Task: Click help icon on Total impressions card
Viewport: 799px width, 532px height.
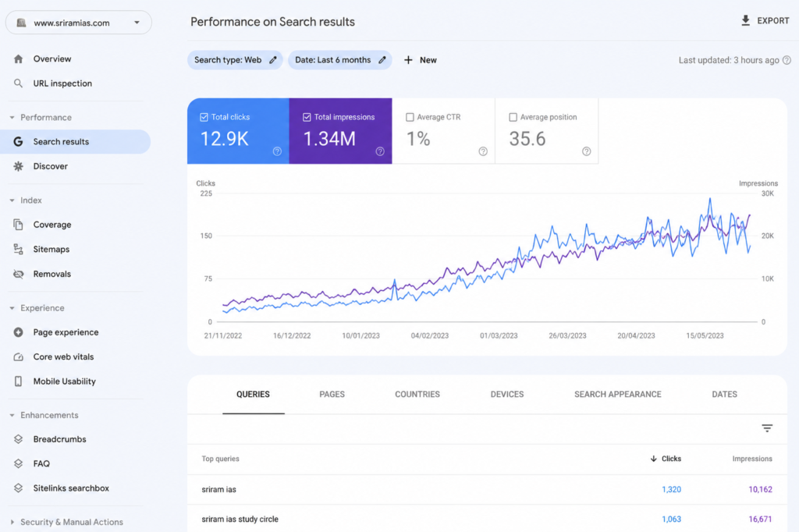Action: (380, 151)
